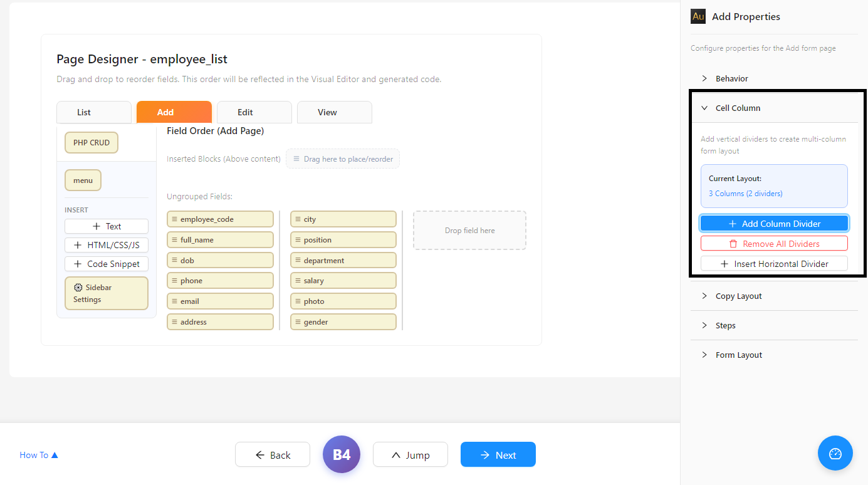Open the View tab
This screenshot has width=868, height=485.
pyautogui.click(x=335, y=112)
